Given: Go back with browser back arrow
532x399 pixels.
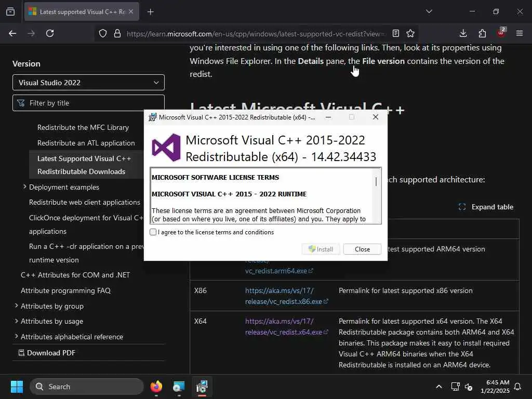Looking at the screenshot, I should (x=12, y=33).
